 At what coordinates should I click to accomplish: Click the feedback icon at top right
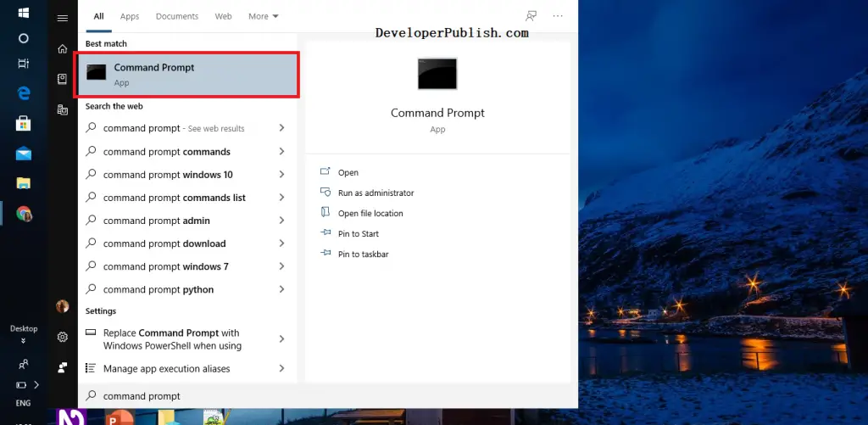click(531, 16)
